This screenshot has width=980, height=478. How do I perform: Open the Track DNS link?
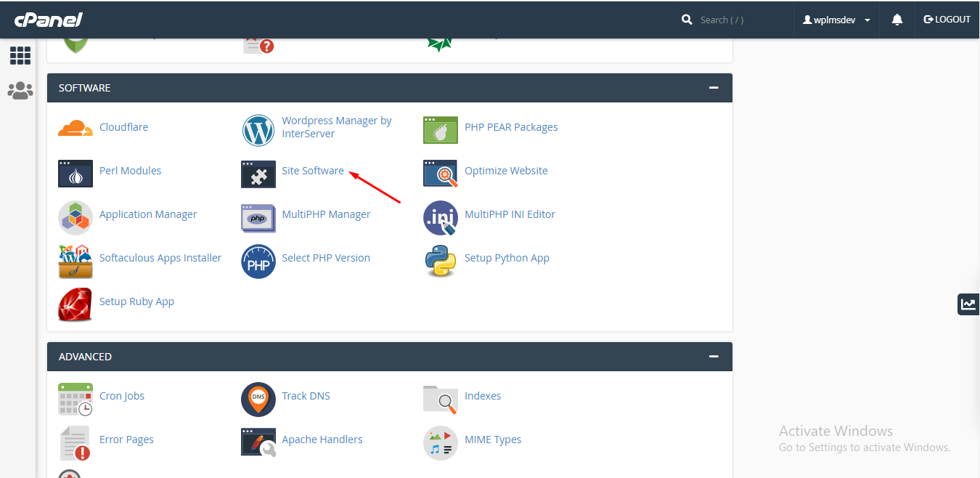coord(306,396)
